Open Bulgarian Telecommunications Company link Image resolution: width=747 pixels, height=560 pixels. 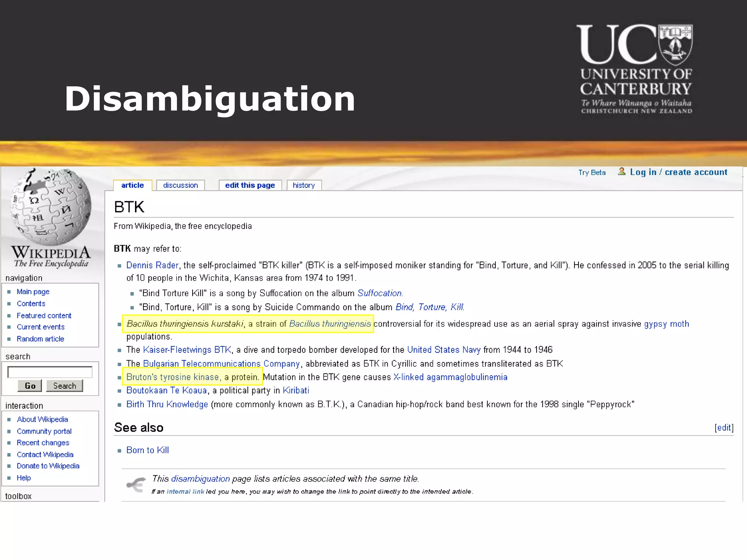pyautogui.click(x=221, y=363)
